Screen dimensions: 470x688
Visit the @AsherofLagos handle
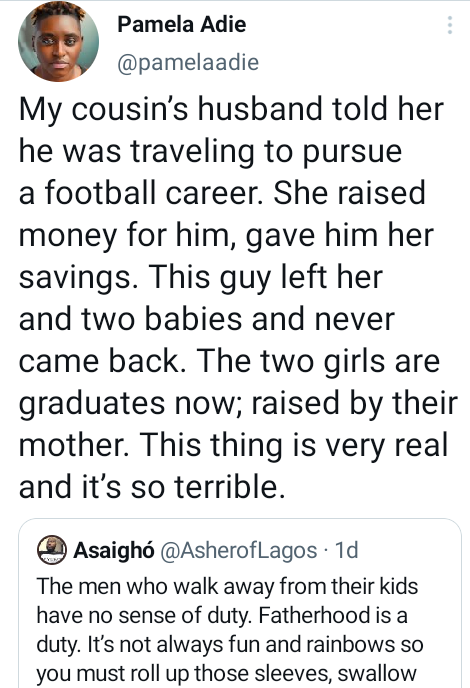pyautogui.click(x=239, y=550)
